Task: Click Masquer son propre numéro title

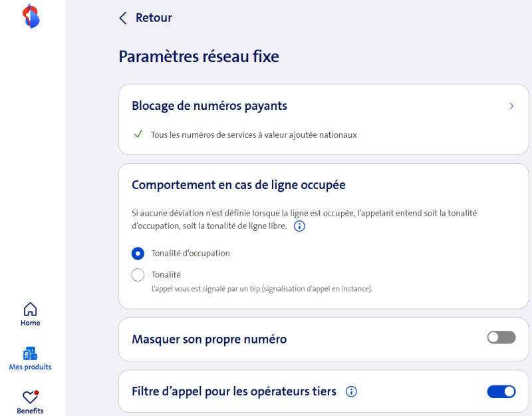Action: click(x=209, y=339)
